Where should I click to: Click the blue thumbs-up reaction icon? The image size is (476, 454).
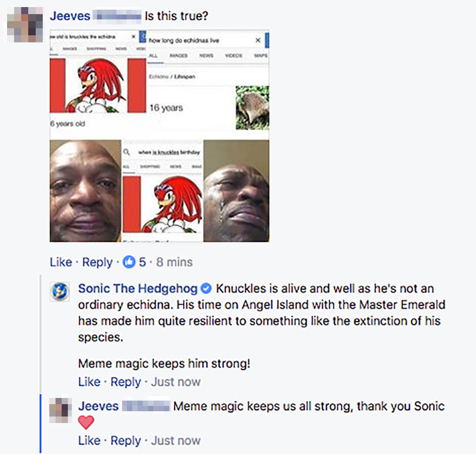129,262
